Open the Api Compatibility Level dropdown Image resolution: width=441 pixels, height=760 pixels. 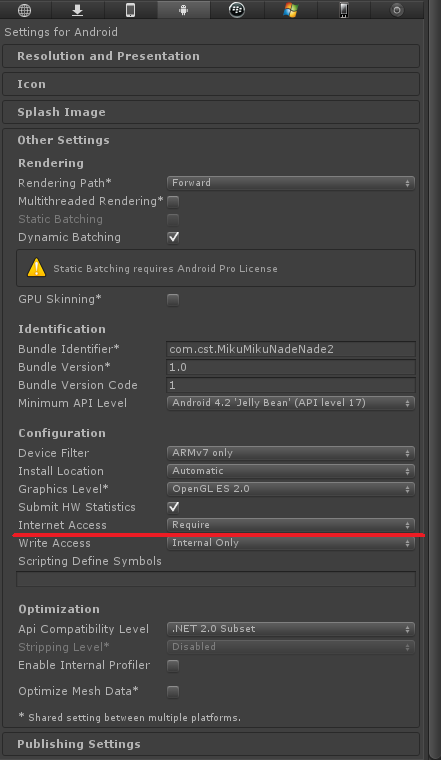(x=291, y=629)
